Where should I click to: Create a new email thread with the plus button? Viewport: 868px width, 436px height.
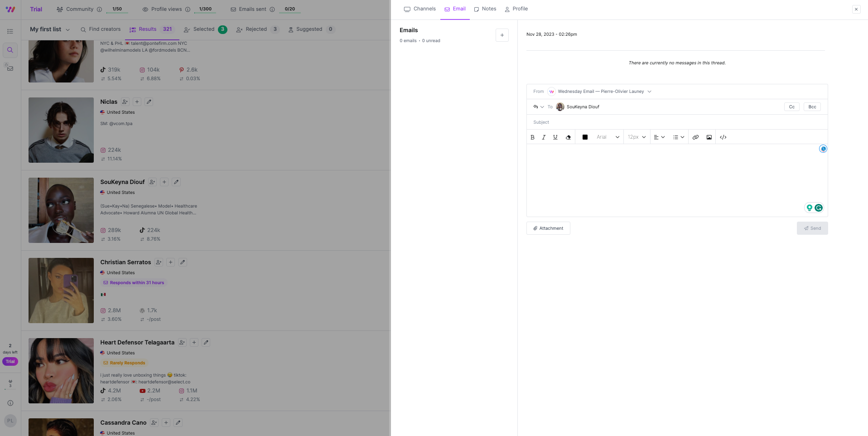click(502, 35)
